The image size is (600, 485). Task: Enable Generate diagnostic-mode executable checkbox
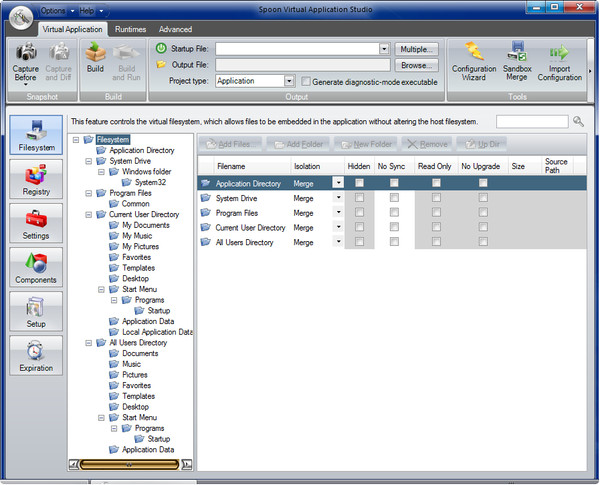pyautogui.click(x=306, y=82)
